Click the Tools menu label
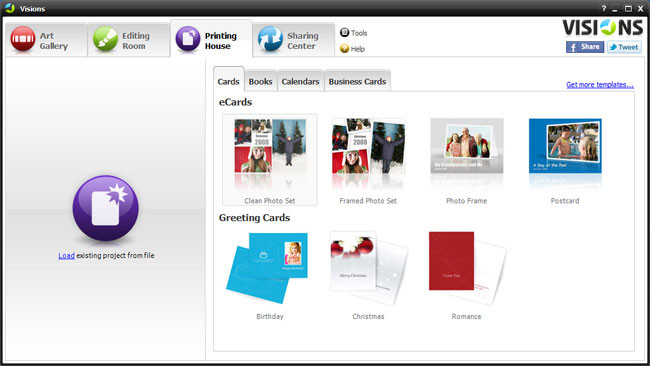650x366 pixels. 359,33
